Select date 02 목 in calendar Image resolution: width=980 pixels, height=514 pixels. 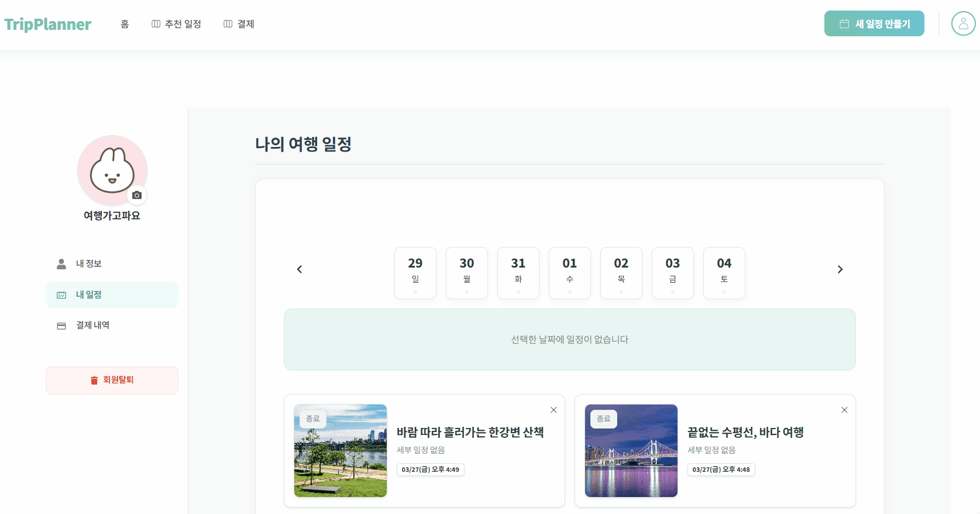(621, 273)
